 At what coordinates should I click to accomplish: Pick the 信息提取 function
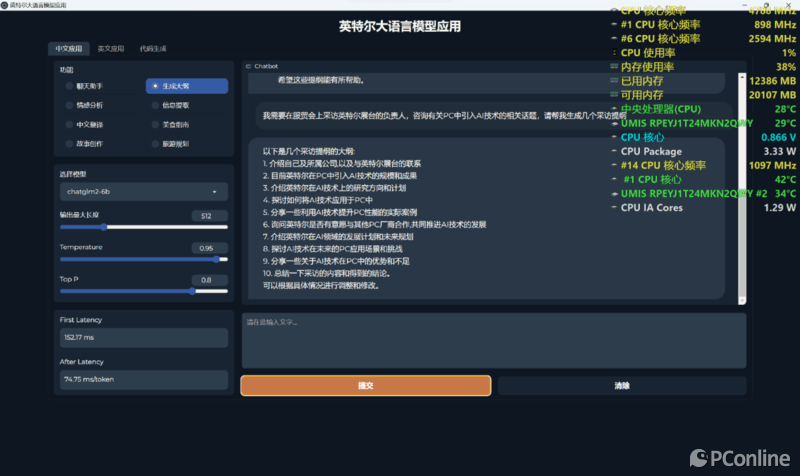coord(153,105)
